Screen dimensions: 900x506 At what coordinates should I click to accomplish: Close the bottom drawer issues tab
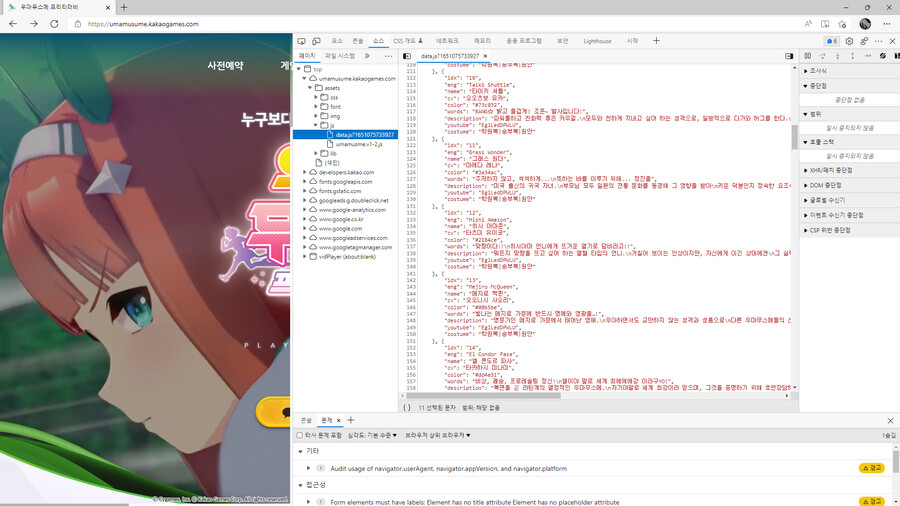point(338,421)
